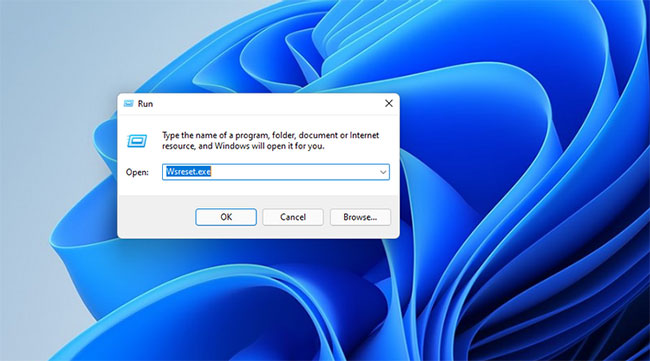Click the small Run icon in title bar
The width and height of the screenshot is (650, 361).
coord(129,103)
